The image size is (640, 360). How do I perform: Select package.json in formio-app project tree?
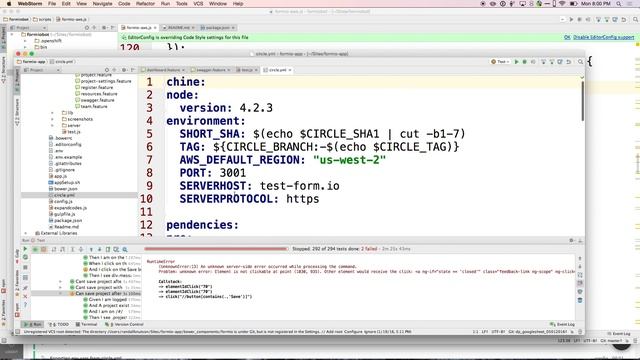click(x=67, y=220)
